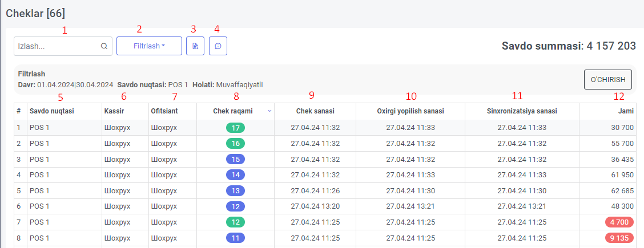
Task: Open check number 14 badge
Action: click(x=235, y=175)
